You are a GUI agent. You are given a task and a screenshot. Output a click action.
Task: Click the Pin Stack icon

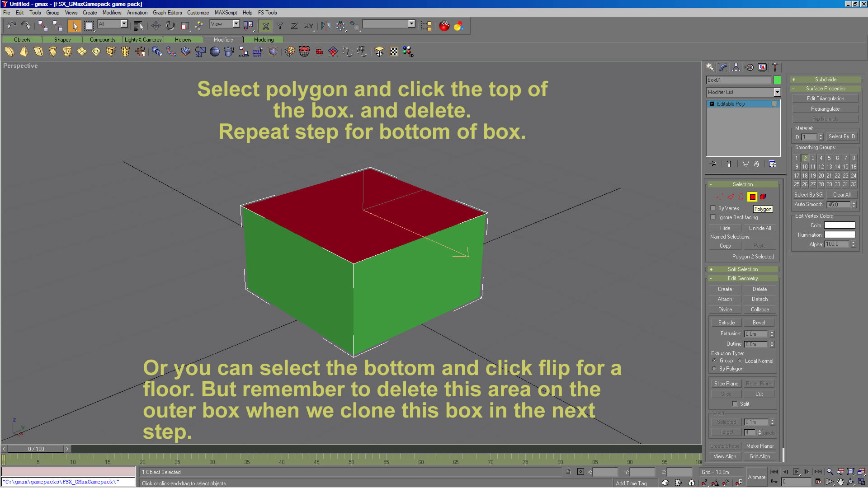tap(713, 164)
